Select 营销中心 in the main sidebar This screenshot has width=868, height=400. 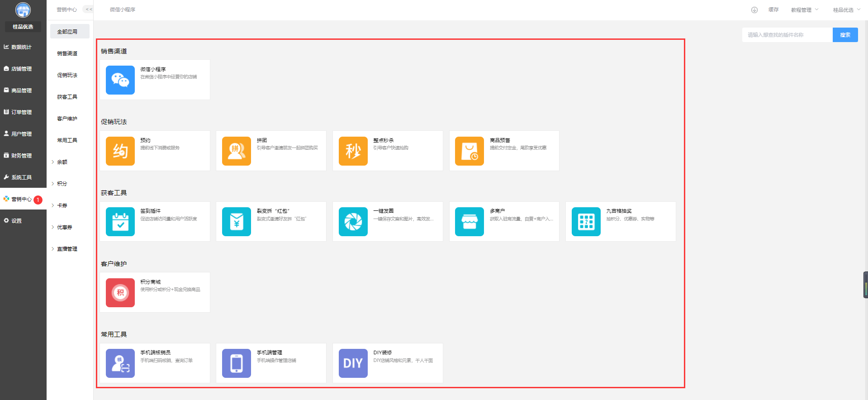23,199
